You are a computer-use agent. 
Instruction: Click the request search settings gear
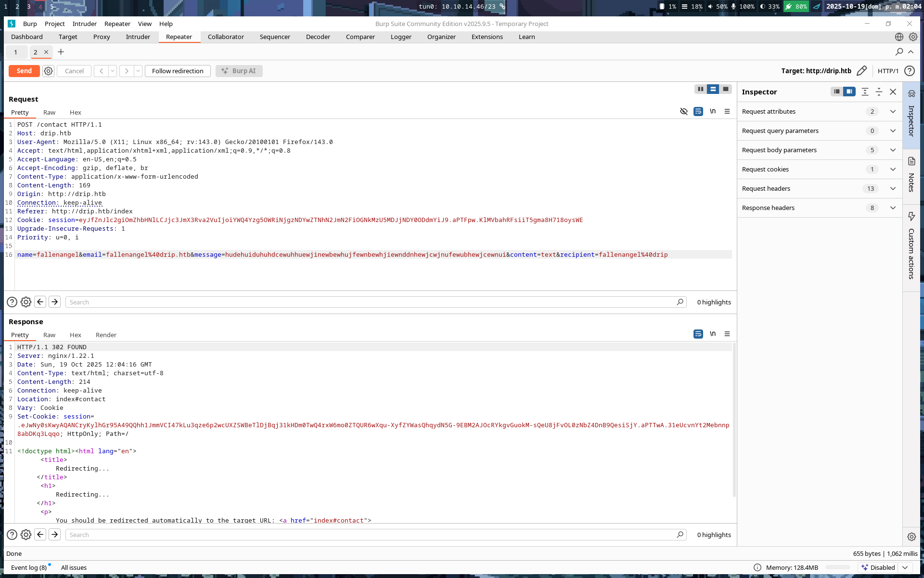(x=26, y=302)
